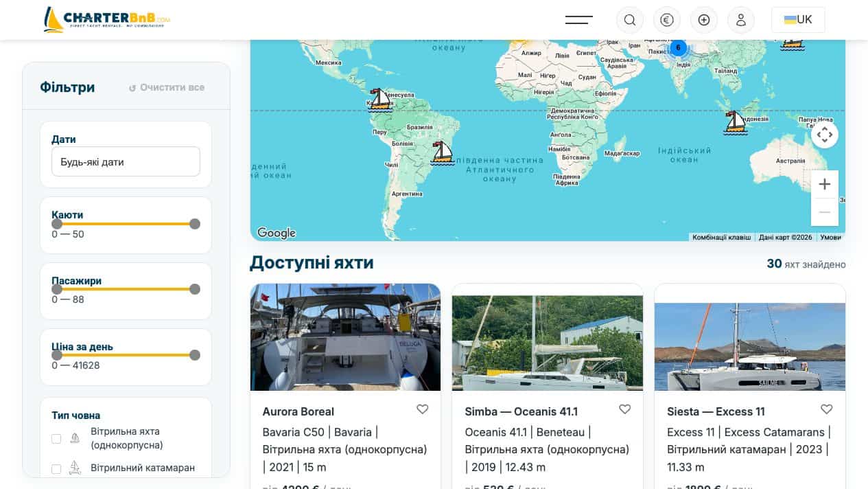Favorite the Aurora Boreal yacht
The height and width of the screenshot is (489, 868).
tap(423, 409)
